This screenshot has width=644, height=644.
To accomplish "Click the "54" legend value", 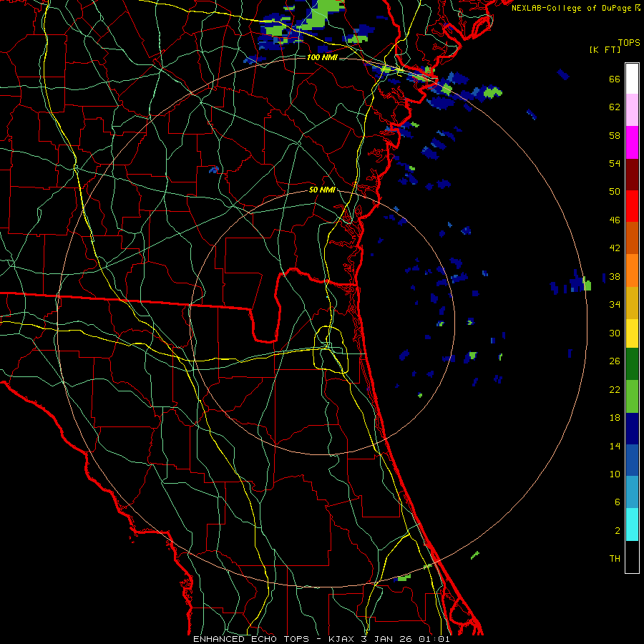I will click(615, 163).
